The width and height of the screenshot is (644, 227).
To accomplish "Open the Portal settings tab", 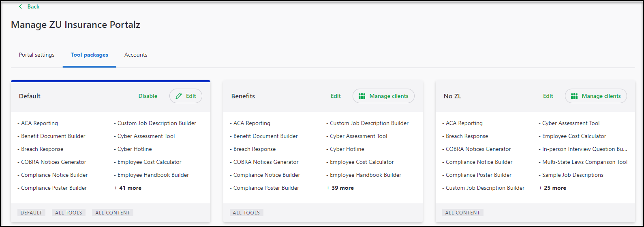I will click(x=36, y=55).
